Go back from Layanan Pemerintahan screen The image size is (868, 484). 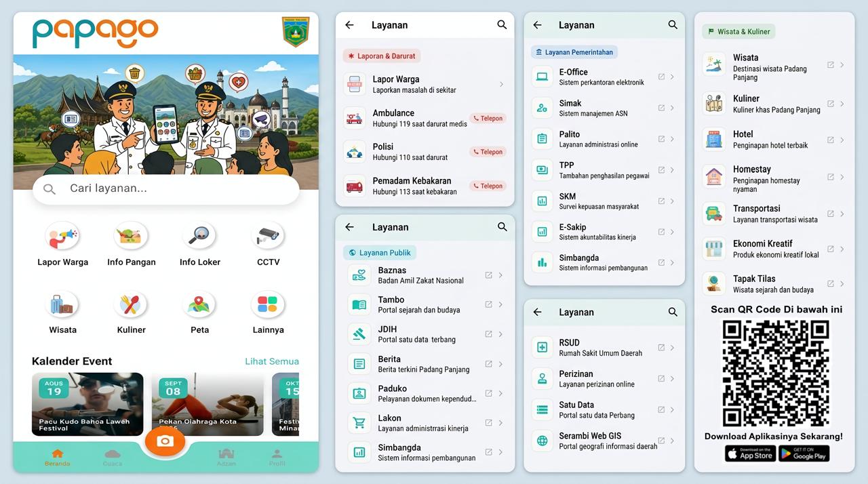click(537, 24)
